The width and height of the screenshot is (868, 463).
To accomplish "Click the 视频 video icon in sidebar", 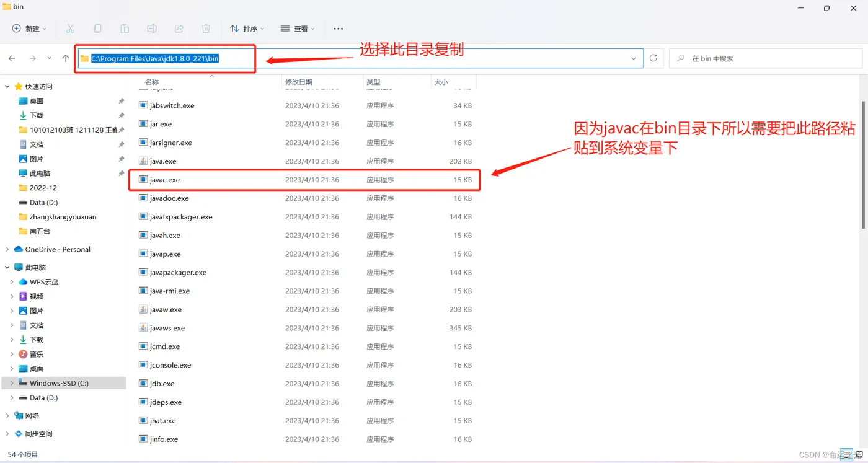I will [23, 296].
